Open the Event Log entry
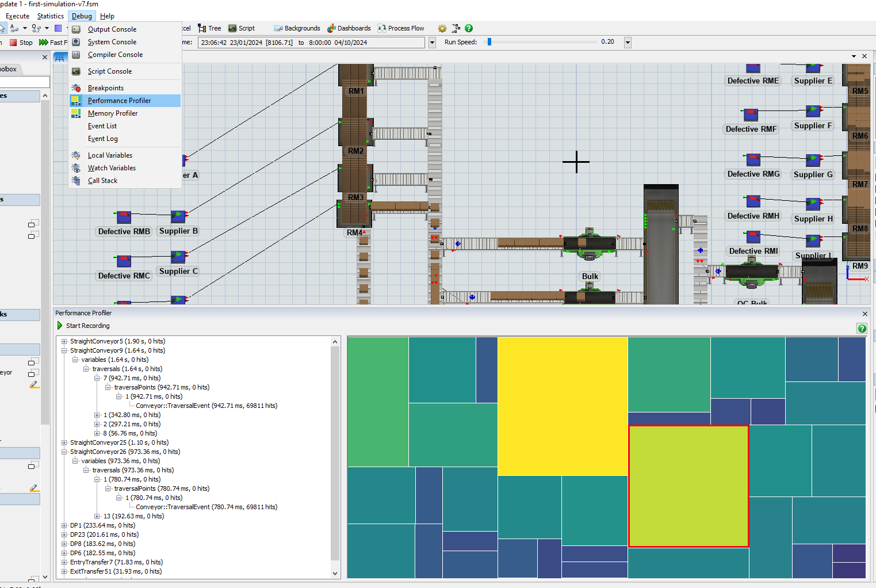 [x=103, y=139]
